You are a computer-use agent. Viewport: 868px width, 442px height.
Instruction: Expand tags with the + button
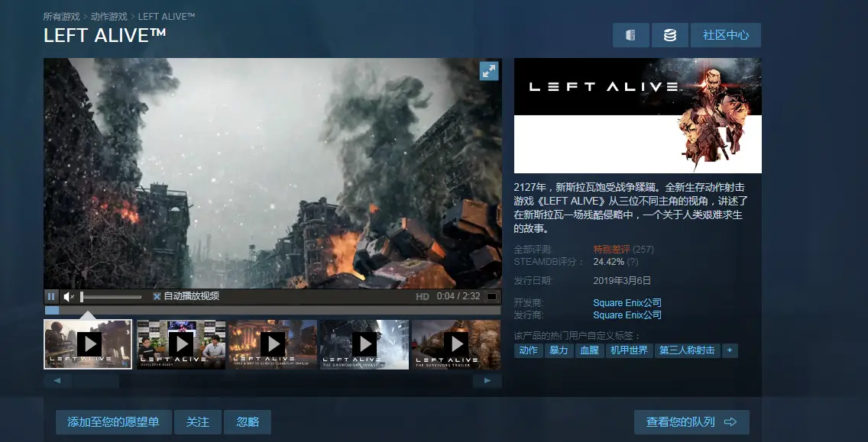point(730,350)
